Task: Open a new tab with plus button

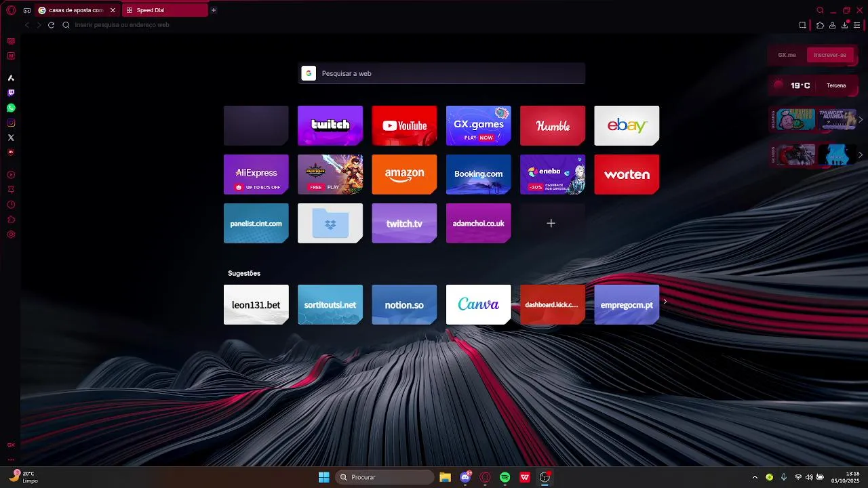Action: [x=214, y=10]
